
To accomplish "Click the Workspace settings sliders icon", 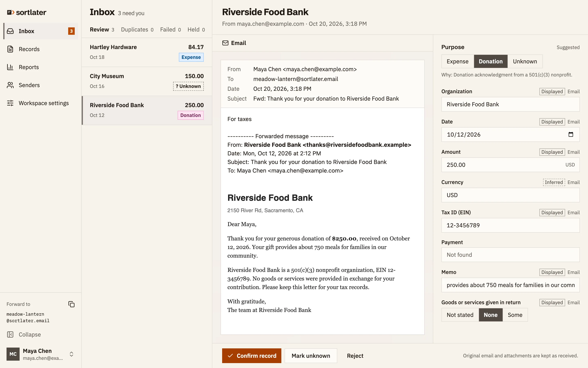I will pyautogui.click(x=10, y=103).
